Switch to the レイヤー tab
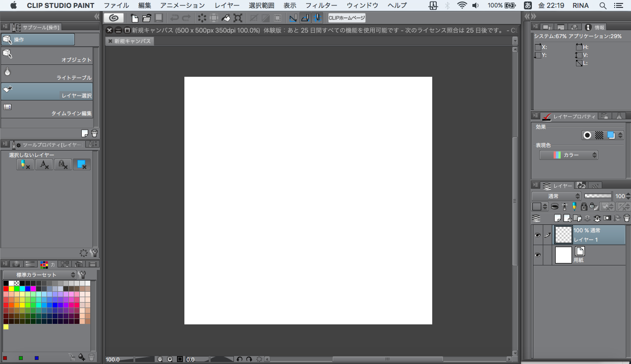Screen dimensions: 631x364 [x=558, y=186]
